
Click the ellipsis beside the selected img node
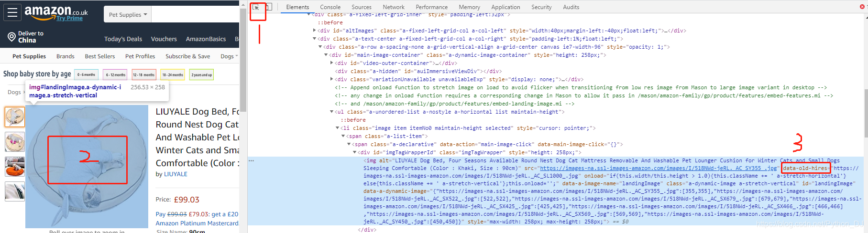[x=251, y=160]
